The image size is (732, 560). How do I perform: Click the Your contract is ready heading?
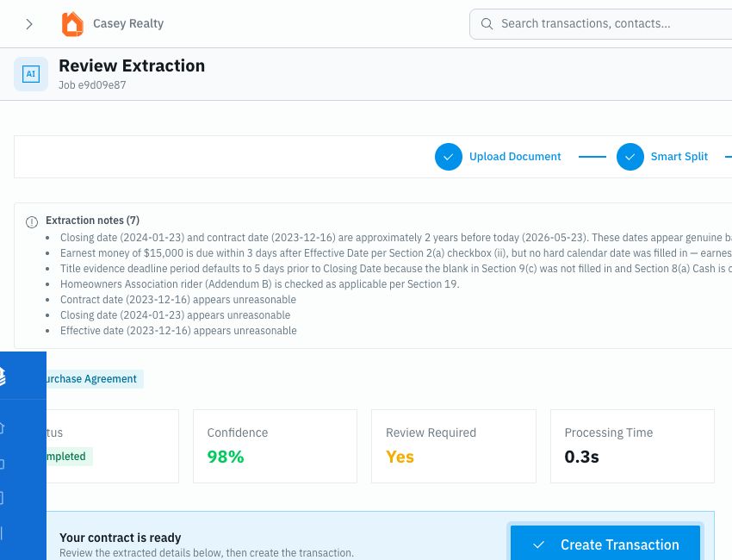(120, 538)
